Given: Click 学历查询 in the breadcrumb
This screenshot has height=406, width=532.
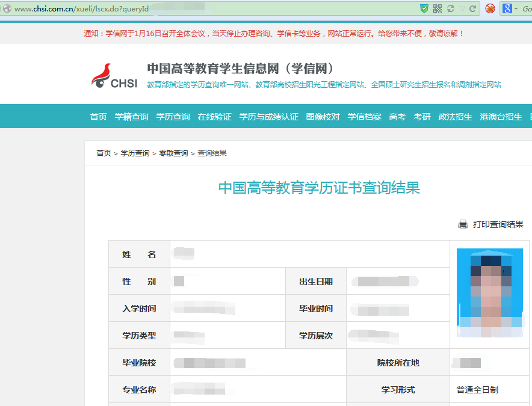Looking at the screenshot, I should click(x=135, y=153).
